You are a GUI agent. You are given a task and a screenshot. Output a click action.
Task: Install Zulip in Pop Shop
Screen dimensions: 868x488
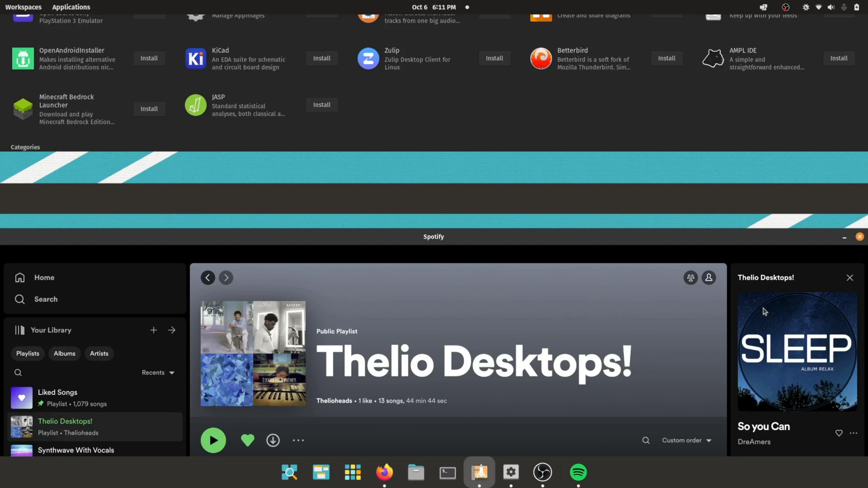pyautogui.click(x=494, y=58)
